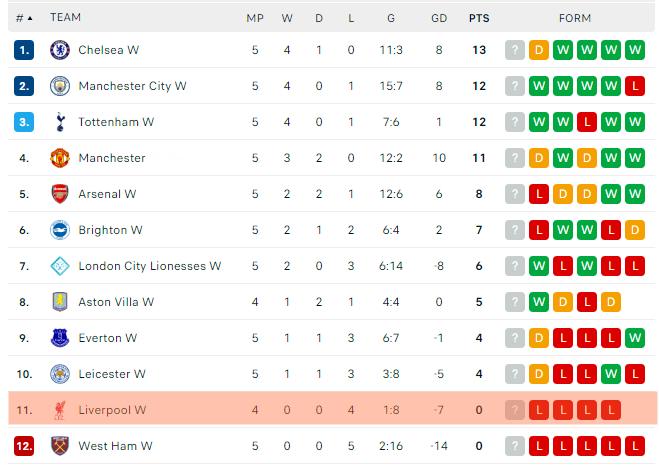Viewport: 659px width, 473px height.
Task: Click the West Ham W club crest
Action: click(60, 446)
